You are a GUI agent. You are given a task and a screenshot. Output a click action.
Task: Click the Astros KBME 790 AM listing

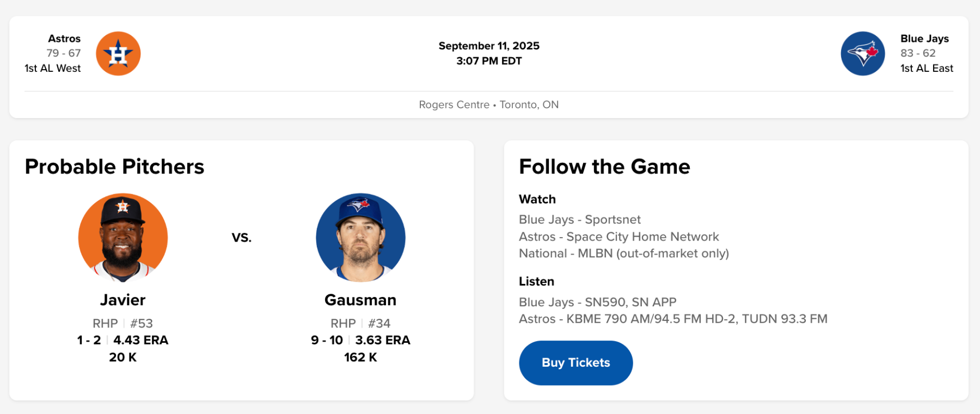pyautogui.click(x=672, y=319)
